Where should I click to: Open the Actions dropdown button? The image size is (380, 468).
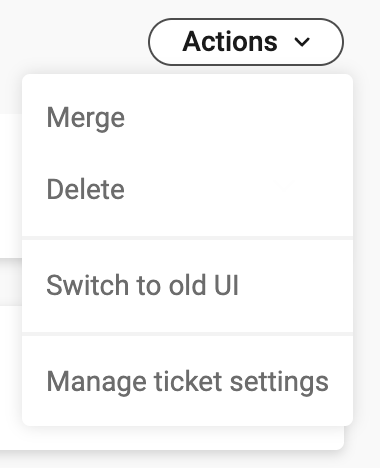click(x=246, y=42)
